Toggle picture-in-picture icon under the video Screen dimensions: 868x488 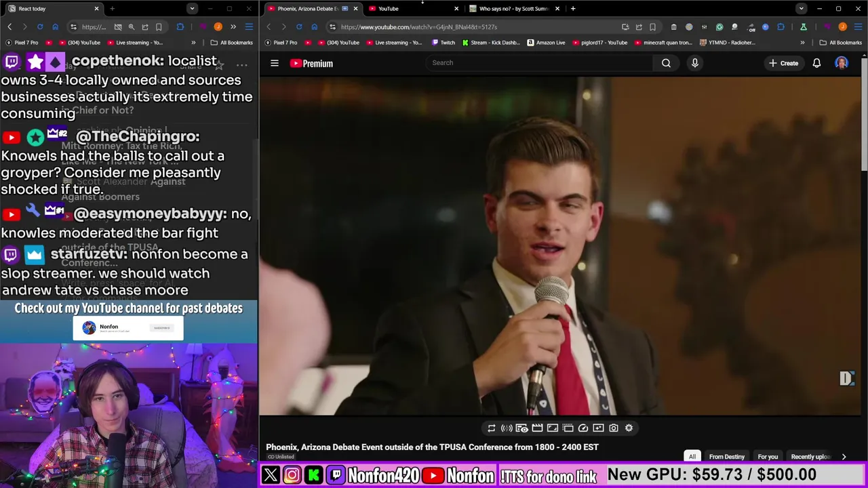568,428
